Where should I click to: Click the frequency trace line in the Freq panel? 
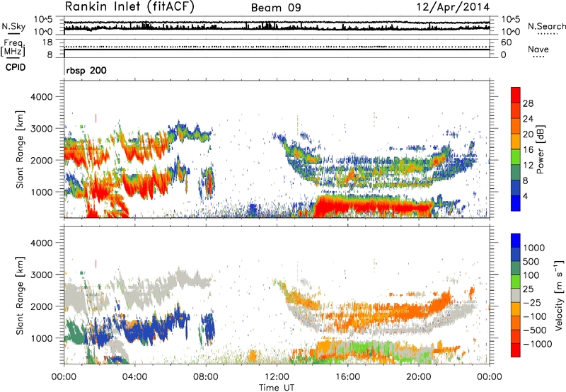point(277,50)
